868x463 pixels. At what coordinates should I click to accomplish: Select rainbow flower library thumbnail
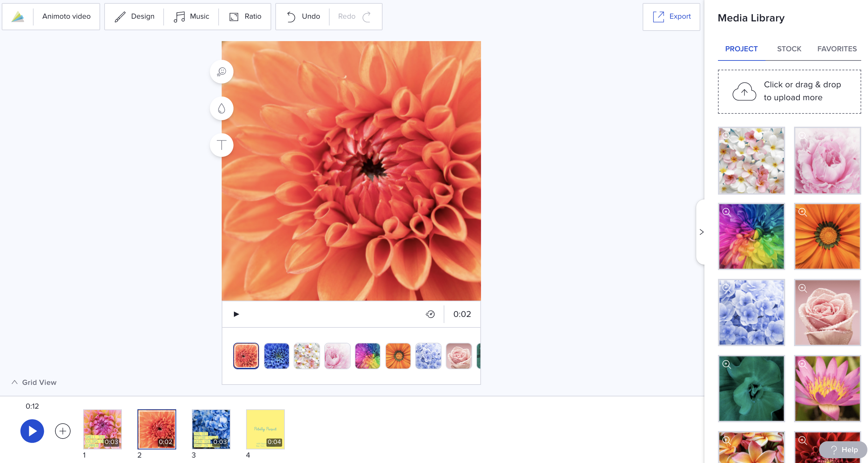tap(752, 237)
